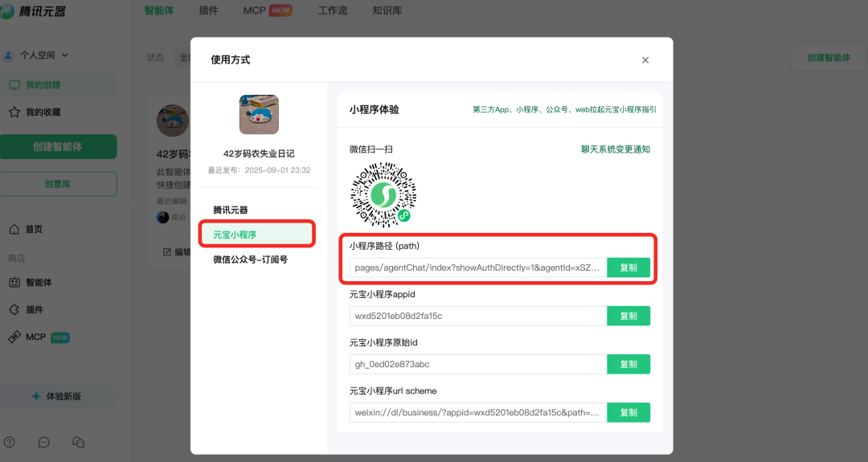
Task: Click the 体验新版 button
Action: click(58, 396)
